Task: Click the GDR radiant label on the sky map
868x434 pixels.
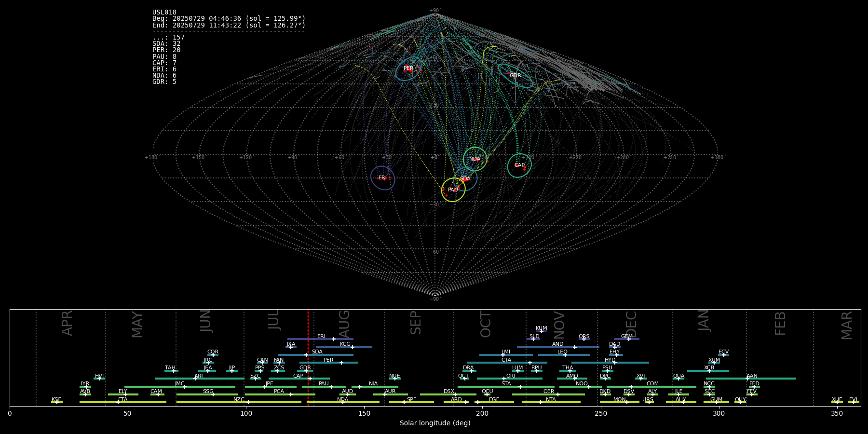Action: [x=515, y=76]
